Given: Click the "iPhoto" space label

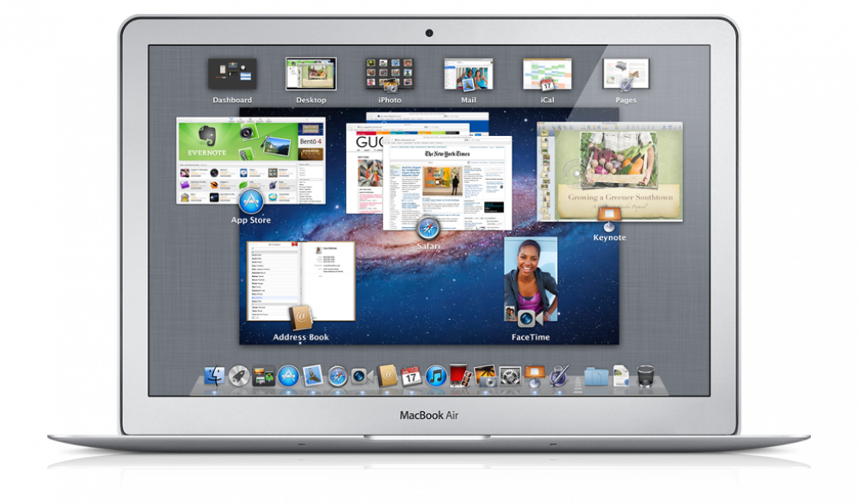Looking at the screenshot, I should coord(390,100).
